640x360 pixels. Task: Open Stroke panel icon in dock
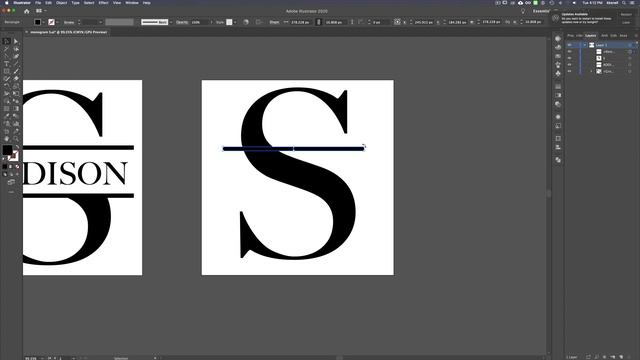pos(558,87)
